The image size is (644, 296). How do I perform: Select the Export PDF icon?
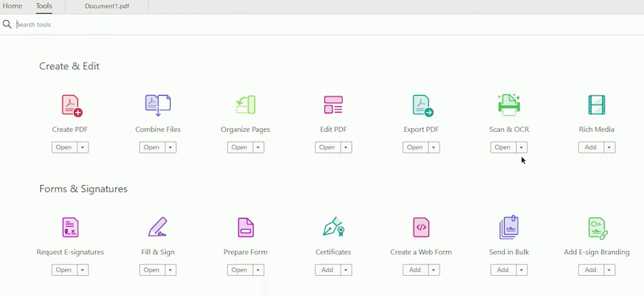click(423, 105)
